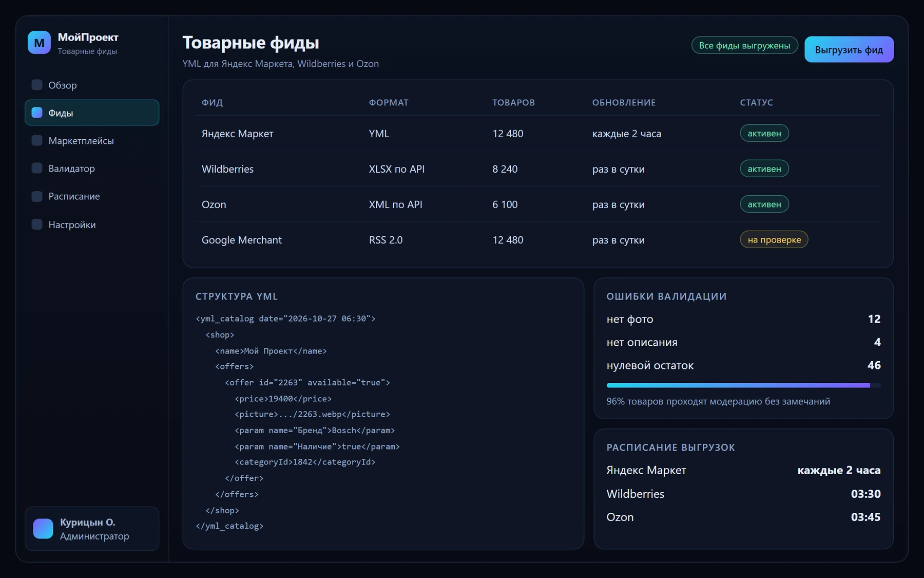
Task: Click the icon beside Расписание
Action: [x=37, y=196]
